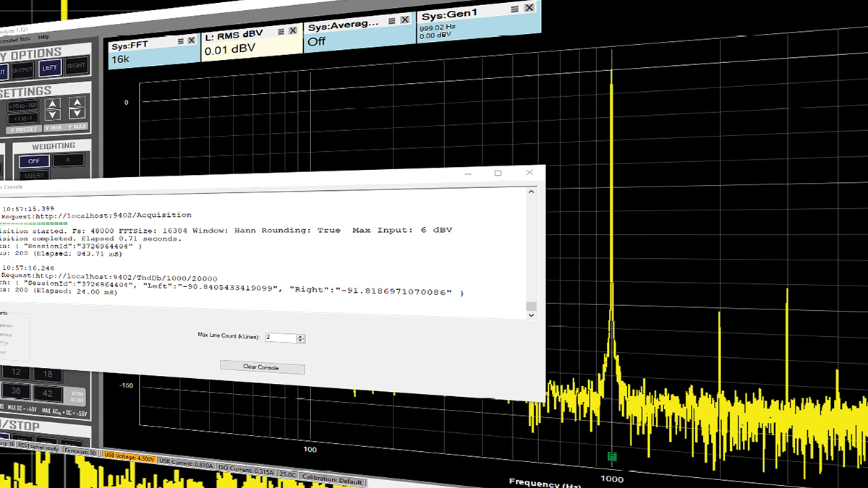The image size is (868, 488).
Task: Open the -20 to -160 Y range preset
Action: [24, 106]
